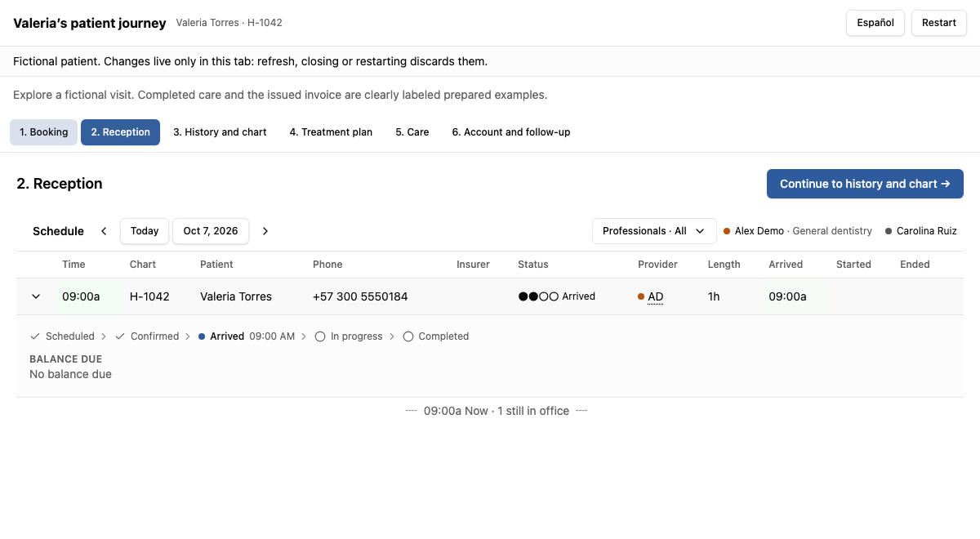Open the 3. History and chart tab
The height and width of the screenshot is (539, 980).
(x=220, y=132)
